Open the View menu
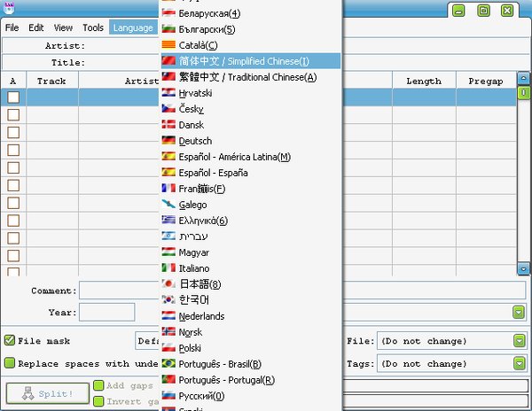The height and width of the screenshot is (411, 532). pyautogui.click(x=63, y=27)
